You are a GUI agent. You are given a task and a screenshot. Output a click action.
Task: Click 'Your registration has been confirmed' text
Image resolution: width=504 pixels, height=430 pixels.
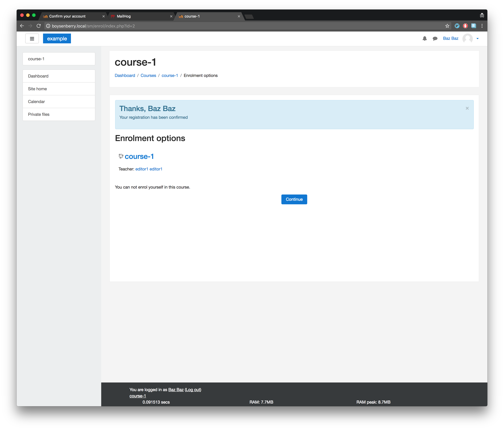(153, 117)
